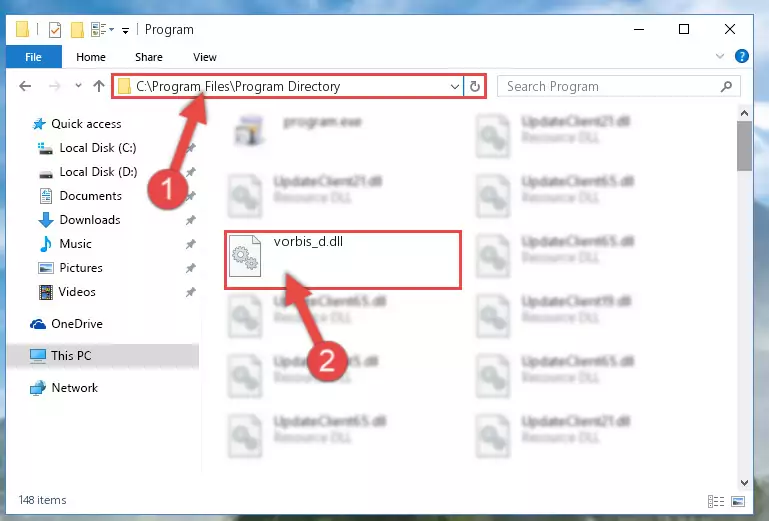This screenshot has width=769, height=521.
Task: Open the Share ribbon tab
Action: tap(149, 57)
